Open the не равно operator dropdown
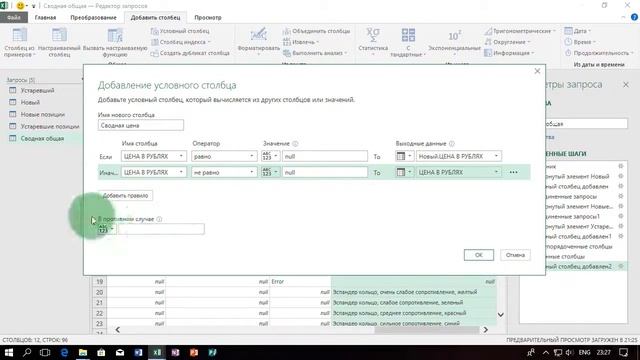Screen dimensions: 640x360 pyautogui.click(x=224, y=172)
